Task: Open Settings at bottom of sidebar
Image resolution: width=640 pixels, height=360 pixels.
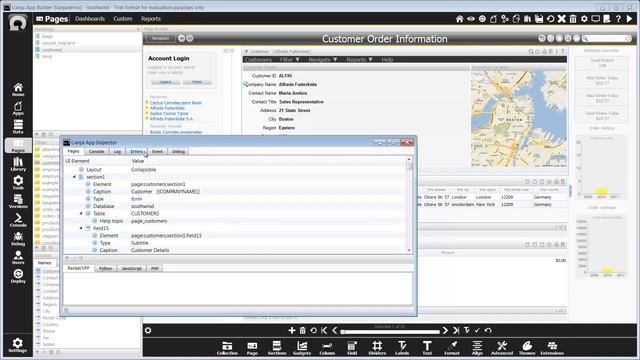Action: [18, 345]
